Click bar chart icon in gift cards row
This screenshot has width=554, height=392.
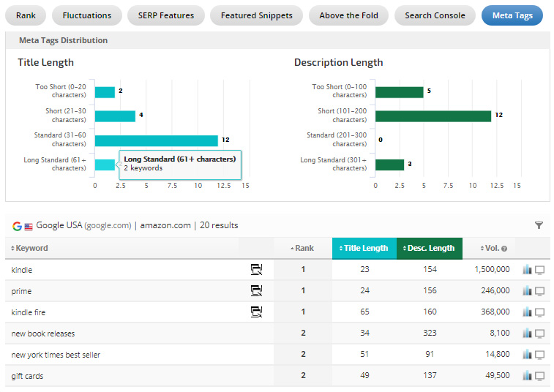527,376
